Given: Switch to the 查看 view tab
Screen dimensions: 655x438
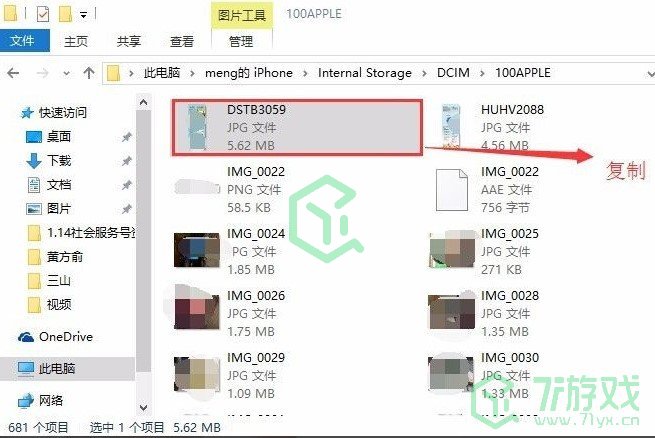Looking at the screenshot, I should 182,41.
